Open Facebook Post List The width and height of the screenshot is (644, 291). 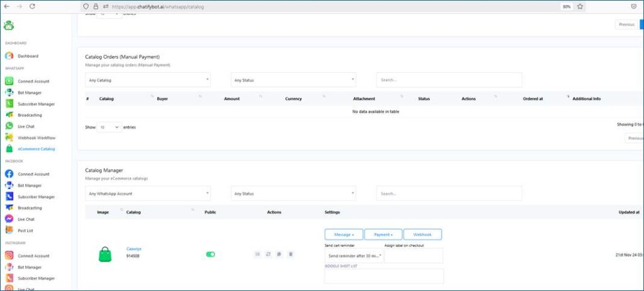click(25, 231)
